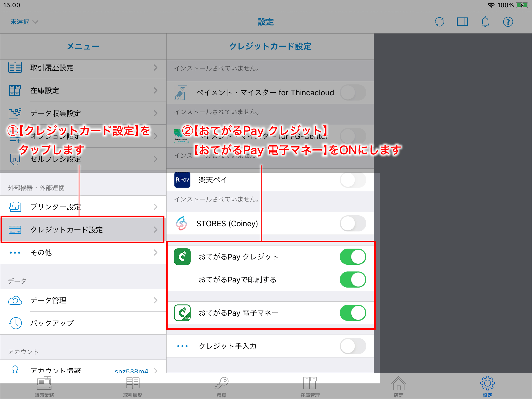Open プリンター設定 menu row
This screenshot has height=399, width=532.
tap(83, 207)
